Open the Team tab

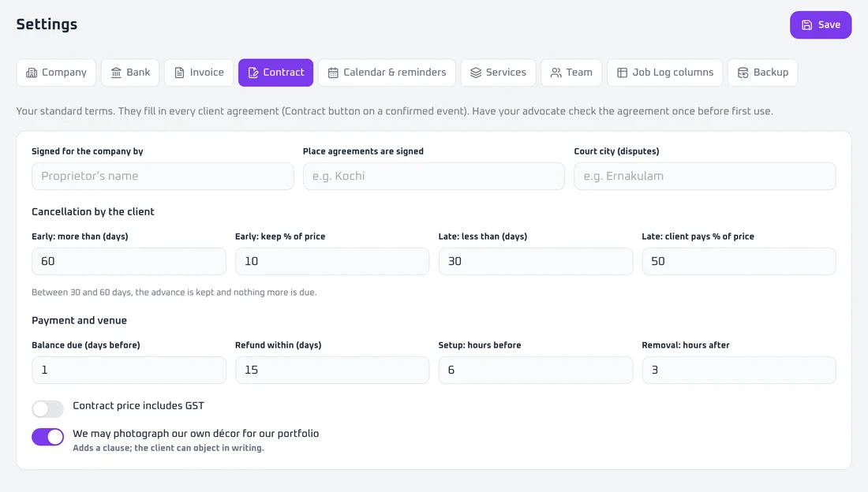pos(571,73)
